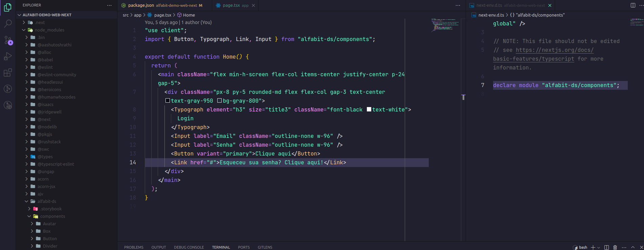Select the Divider folder row

click(67, 246)
